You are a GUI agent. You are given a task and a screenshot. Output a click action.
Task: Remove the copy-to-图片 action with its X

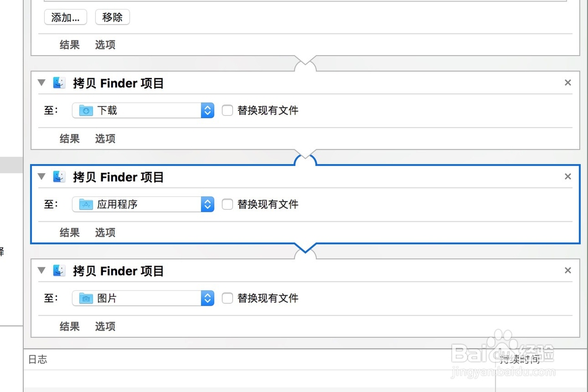pos(567,271)
